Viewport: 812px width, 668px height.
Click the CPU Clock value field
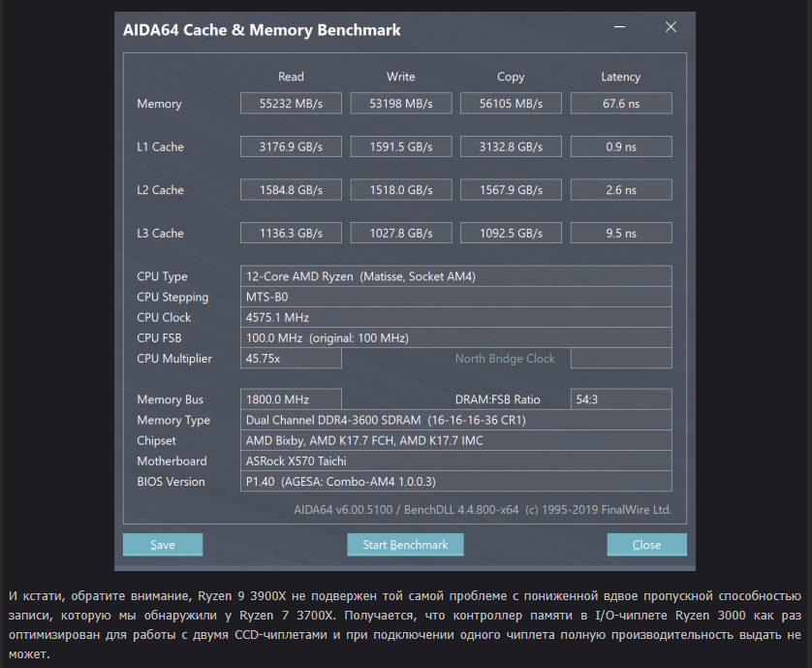[455, 317]
